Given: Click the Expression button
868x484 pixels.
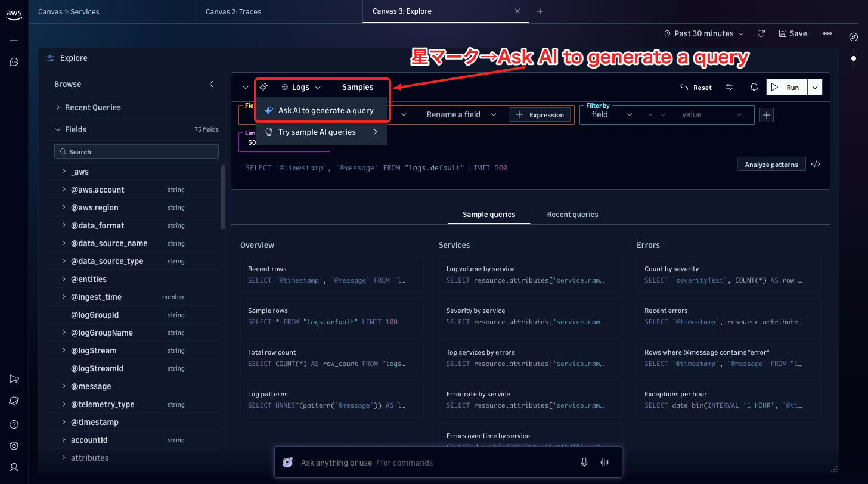Looking at the screenshot, I should (x=540, y=115).
